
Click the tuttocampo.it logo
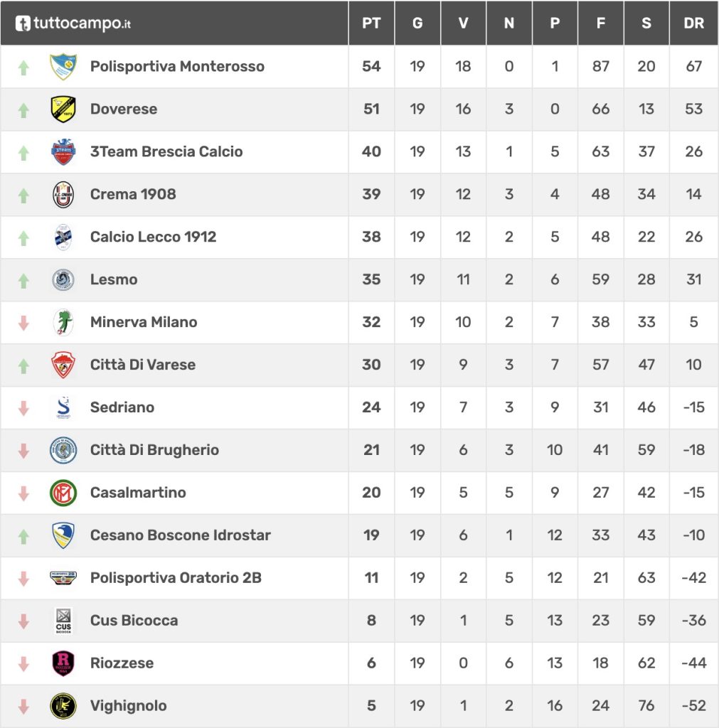(x=73, y=23)
